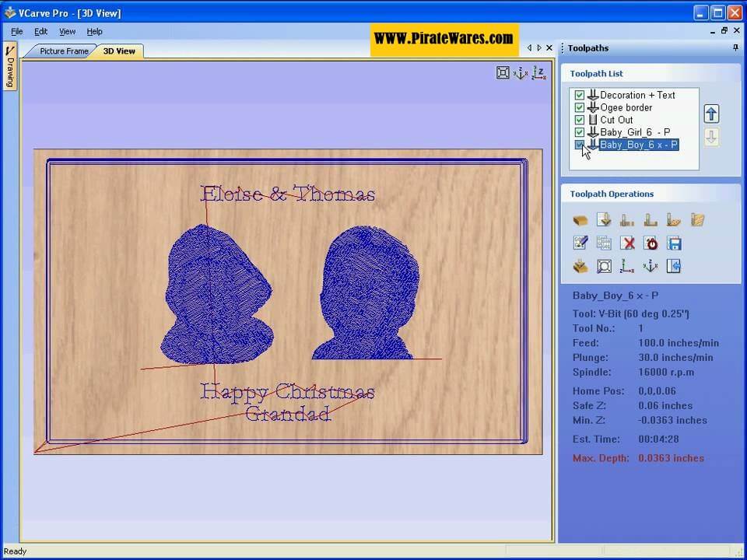Viewport: 747px width, 560px height.
Task: Select the Baby_Girl_6 - P toolpath
Action: 634,132
